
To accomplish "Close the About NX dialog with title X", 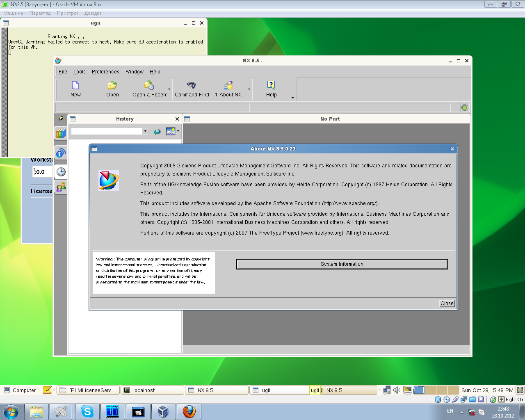I will [452, 149].
